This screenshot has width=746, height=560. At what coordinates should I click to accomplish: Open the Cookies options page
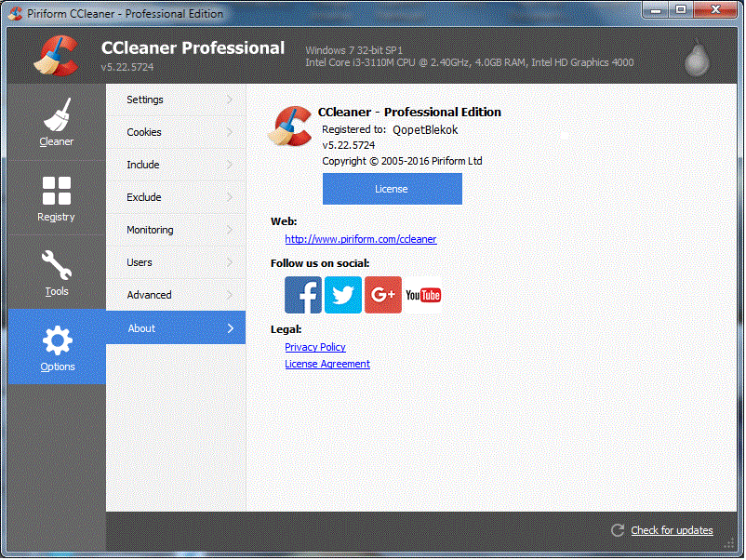(x=176, y=132)
